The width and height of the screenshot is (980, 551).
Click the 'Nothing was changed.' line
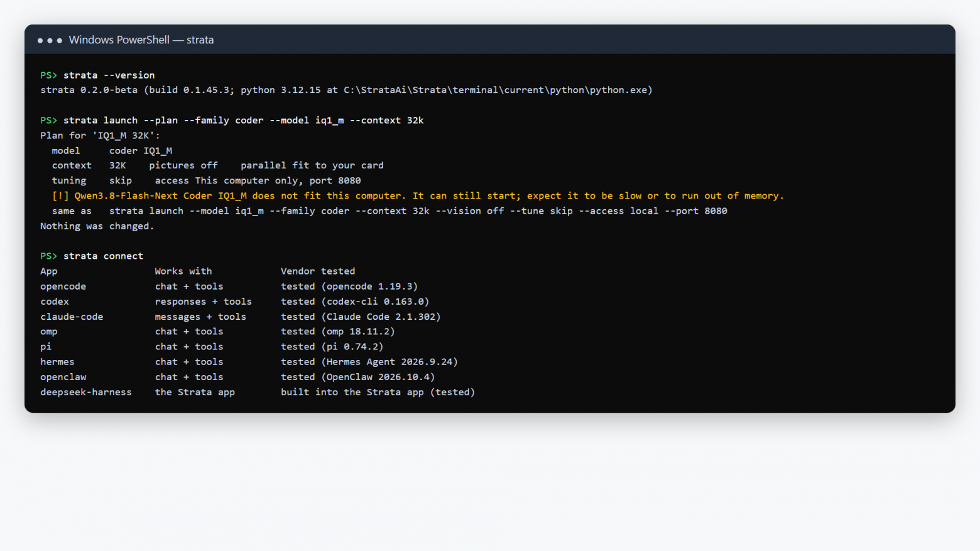(x=97, y=226)
